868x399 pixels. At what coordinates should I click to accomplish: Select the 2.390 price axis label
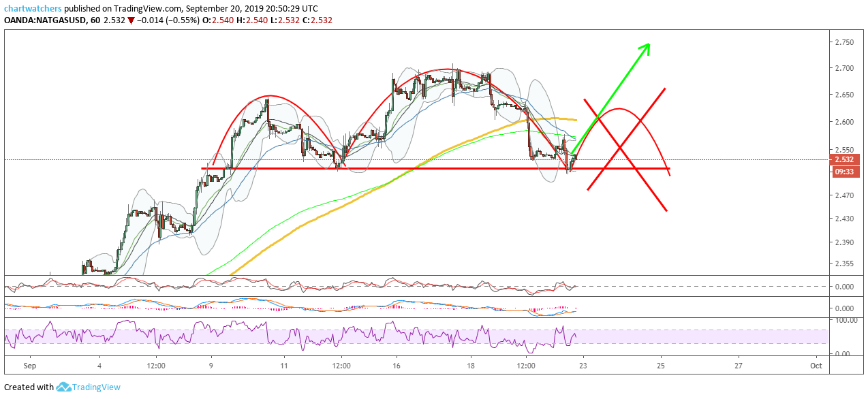pyautogui.click(x=844, y=242)
